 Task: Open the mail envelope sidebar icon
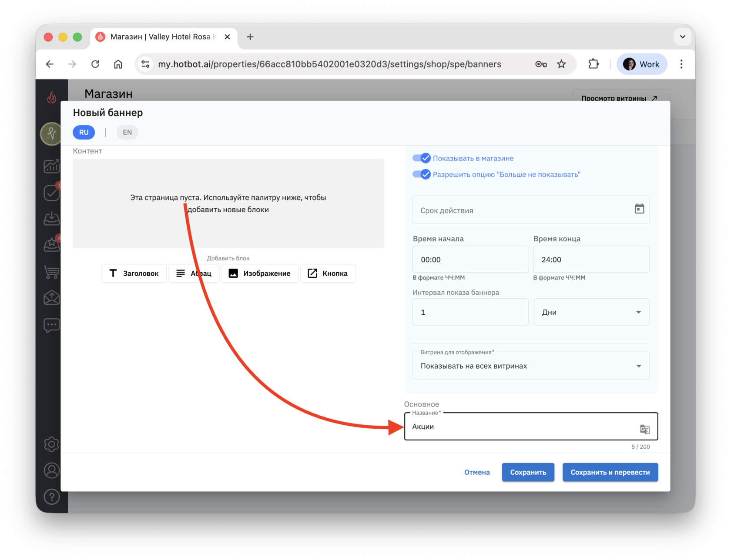(x=51, y=298)
